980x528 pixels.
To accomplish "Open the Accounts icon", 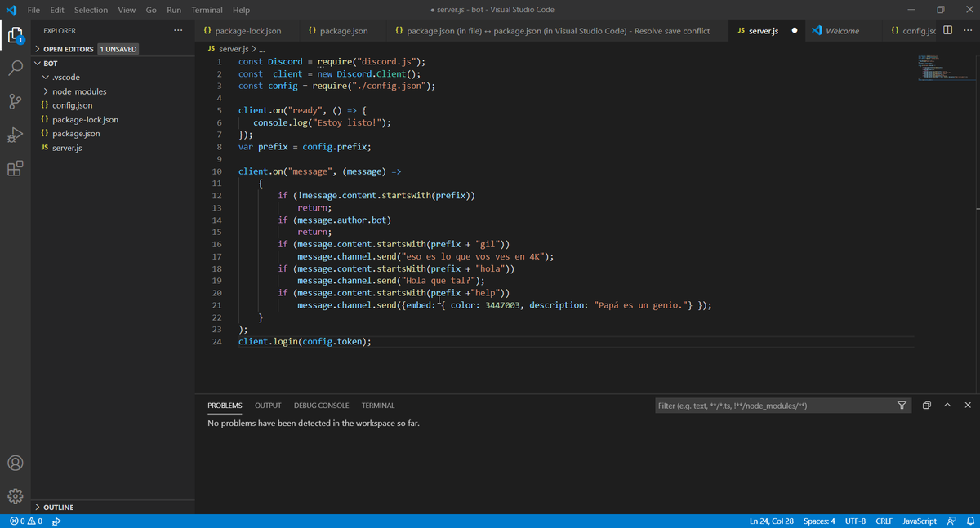I will [x=16, y=463].
